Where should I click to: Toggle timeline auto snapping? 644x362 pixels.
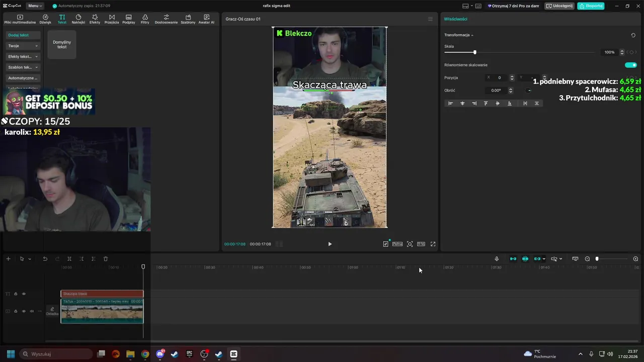click(525, 259)
